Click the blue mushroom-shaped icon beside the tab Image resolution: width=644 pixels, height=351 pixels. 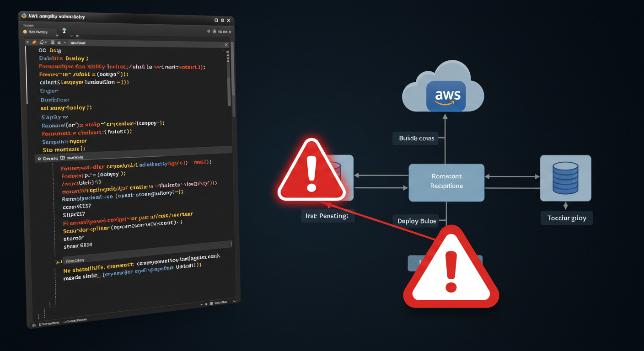click(64, 31)
